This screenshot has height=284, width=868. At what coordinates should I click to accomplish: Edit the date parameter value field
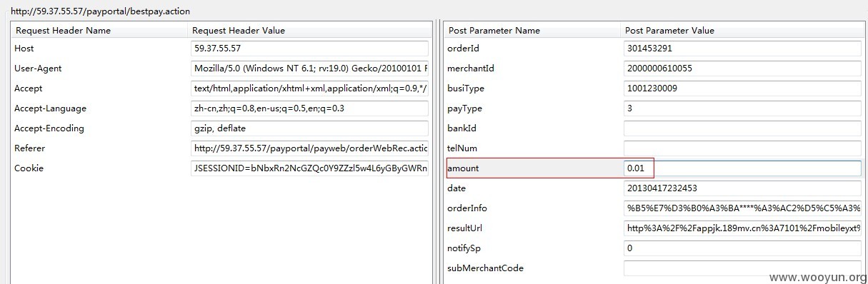[x=742, y=188]
